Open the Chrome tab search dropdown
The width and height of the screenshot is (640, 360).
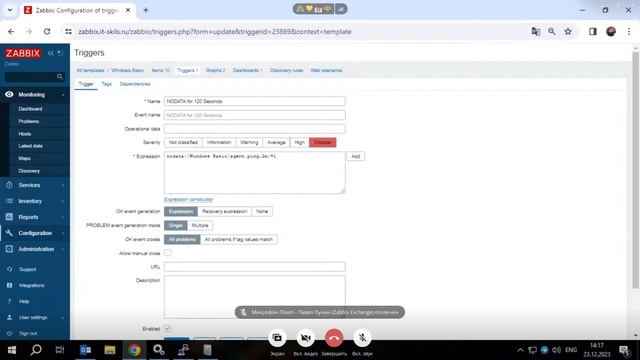tap(10, 10)
